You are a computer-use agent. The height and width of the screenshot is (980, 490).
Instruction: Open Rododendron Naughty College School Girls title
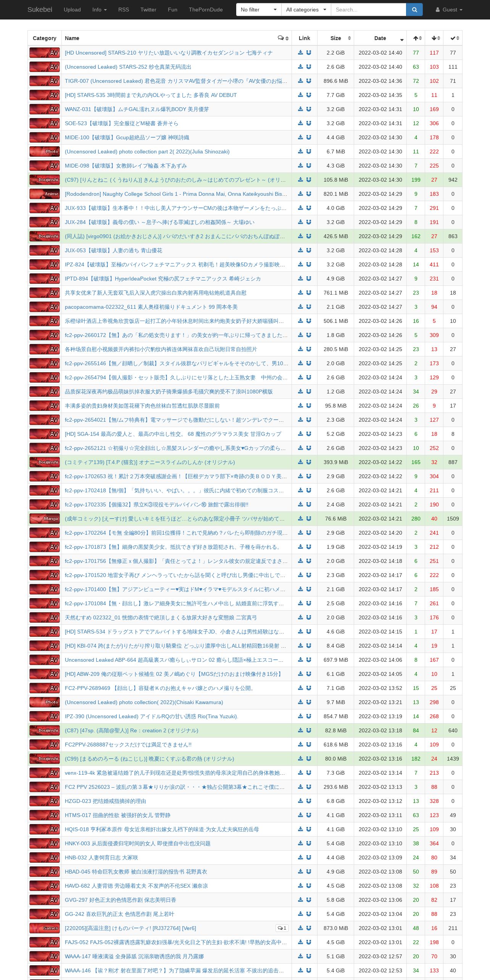point(176,194)
